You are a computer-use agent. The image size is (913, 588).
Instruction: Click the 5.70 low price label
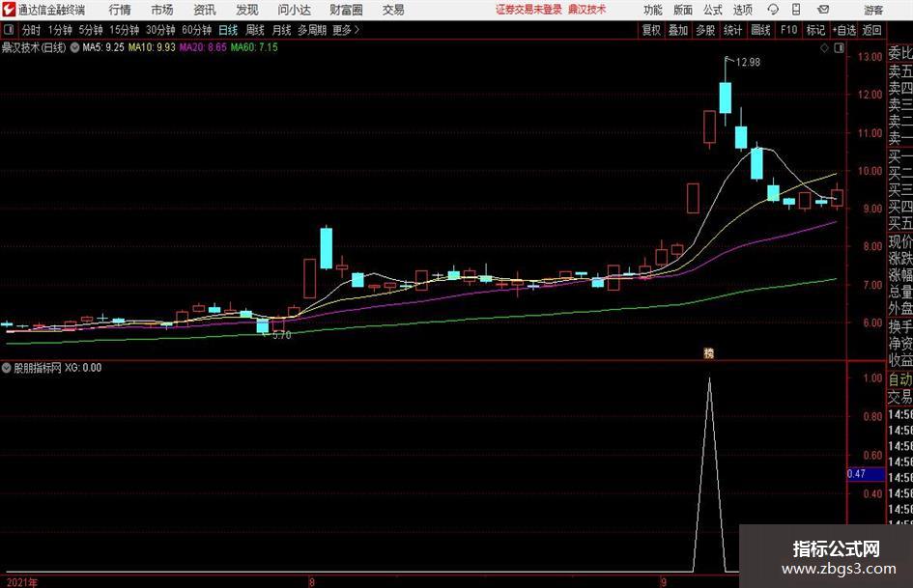(282, 335)
